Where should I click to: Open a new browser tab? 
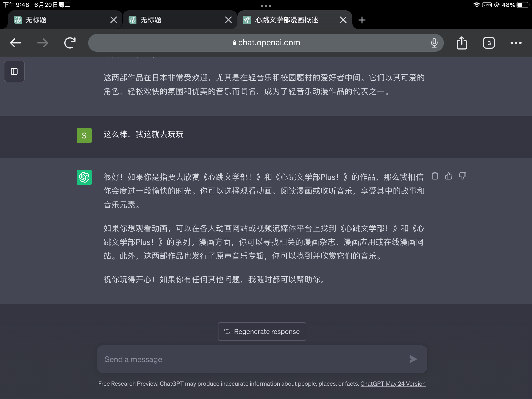tap(362, 20)
